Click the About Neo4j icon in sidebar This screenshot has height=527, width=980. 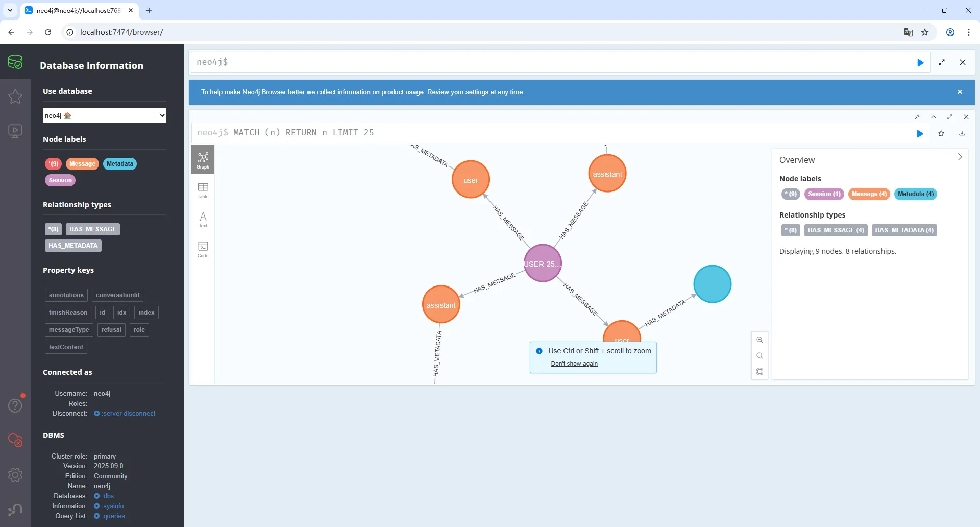(x=15, y=510)
